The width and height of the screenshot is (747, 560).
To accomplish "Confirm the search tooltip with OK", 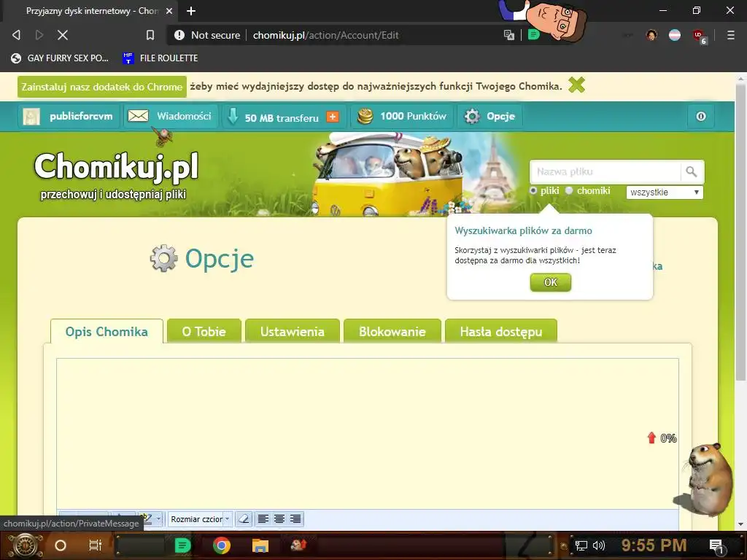I will pos(551,282).
